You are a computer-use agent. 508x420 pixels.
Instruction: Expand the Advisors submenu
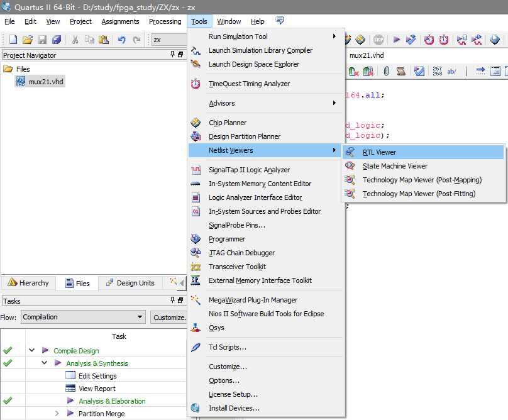[266, 103]
